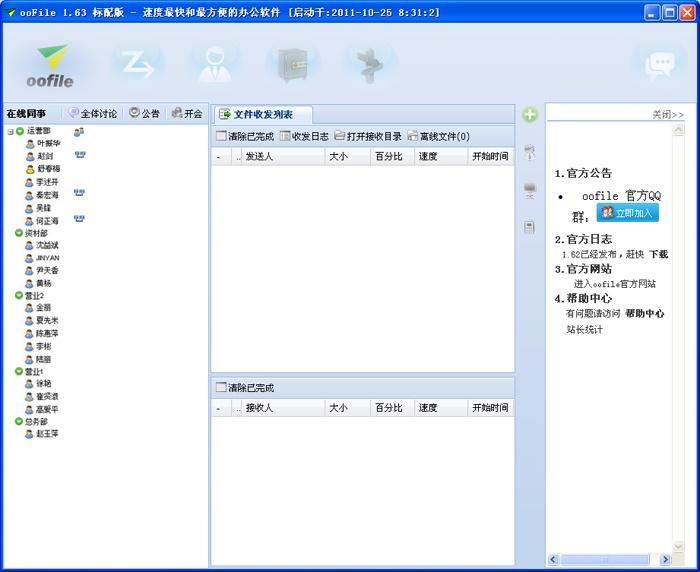Click the green plus add icon
This screenshot has height=572, width=700.
pyautogui.click(x=530, y=115)
